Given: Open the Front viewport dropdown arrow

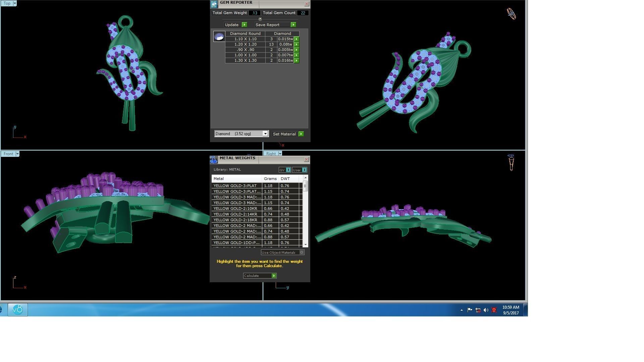Looking at the screenshot, I should point(17,154).
